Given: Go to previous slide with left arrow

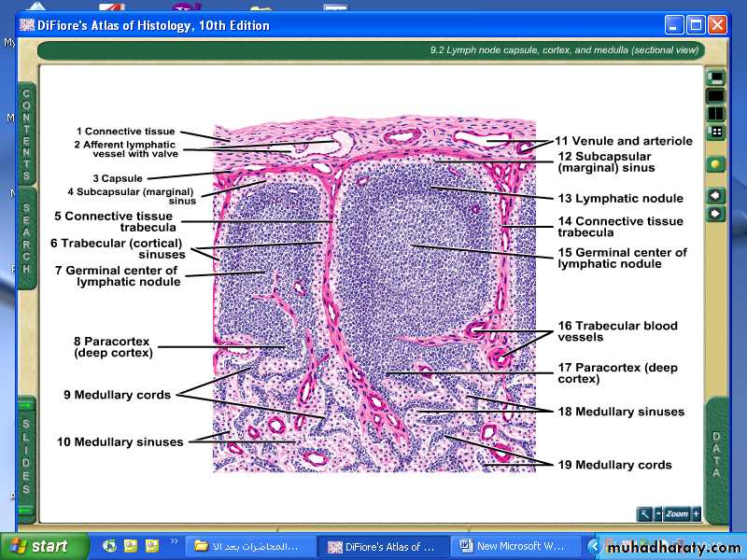Looking at the screenshot, I should 715,195.
